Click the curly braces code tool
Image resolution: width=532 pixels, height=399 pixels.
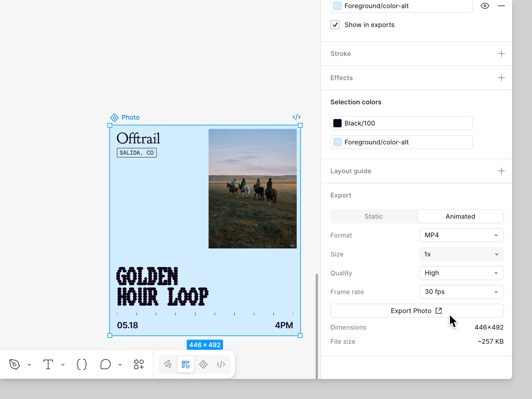82,364
